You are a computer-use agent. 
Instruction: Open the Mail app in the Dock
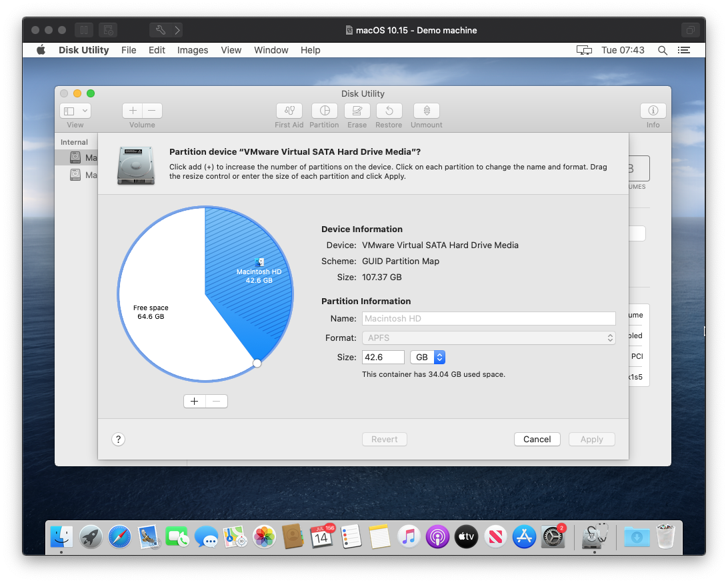point(149,537)
